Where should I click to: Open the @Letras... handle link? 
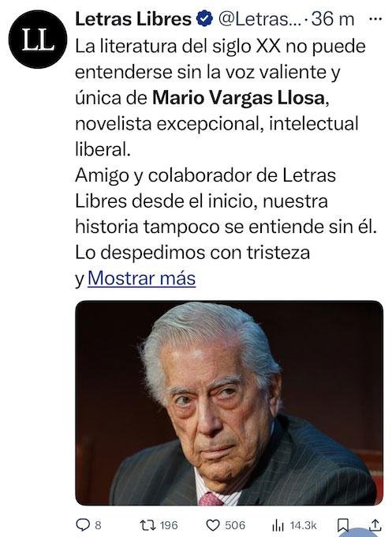pos(259,19)
